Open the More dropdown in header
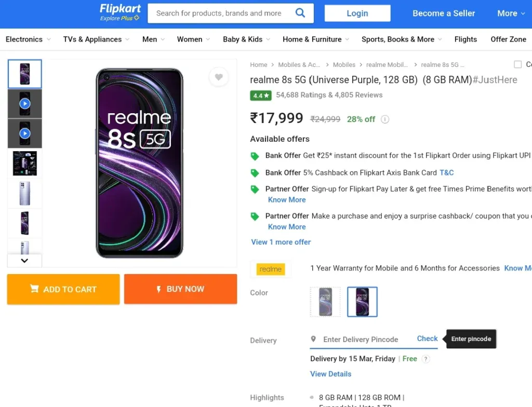Viewport: 532px width, 407px height. pyautogui.click(x=511, y=13)
